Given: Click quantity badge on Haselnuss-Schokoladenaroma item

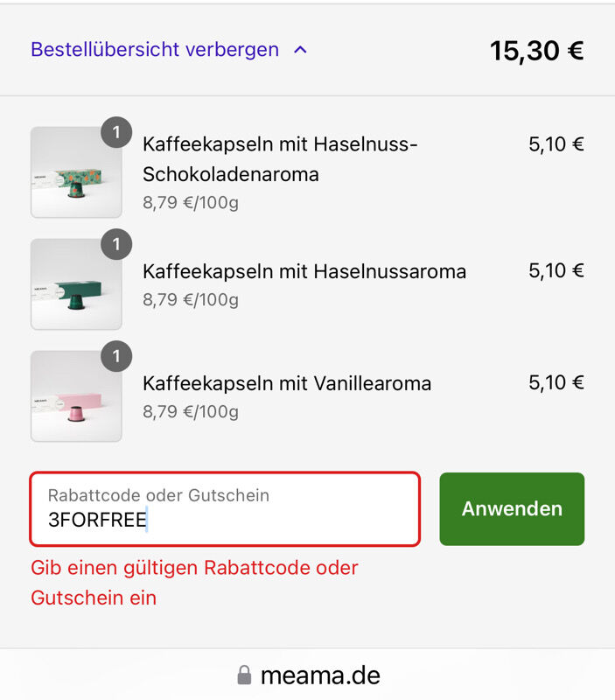Looking at the screenshot, I should (116, 133).
